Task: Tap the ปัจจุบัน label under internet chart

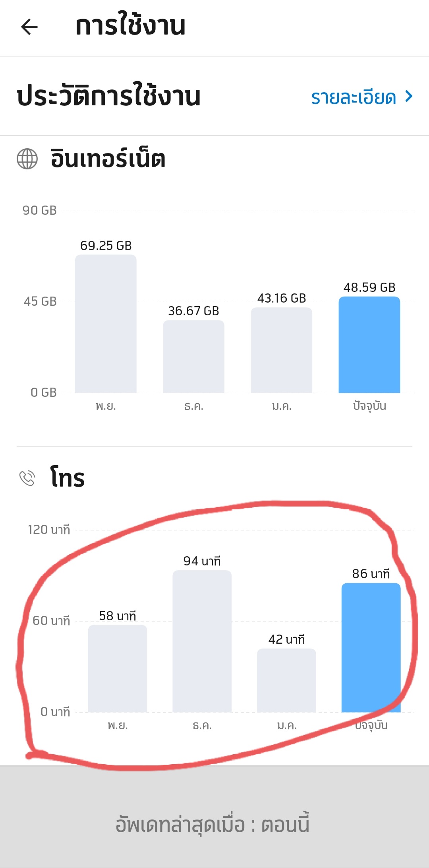Action: click(x=369, y=406)
